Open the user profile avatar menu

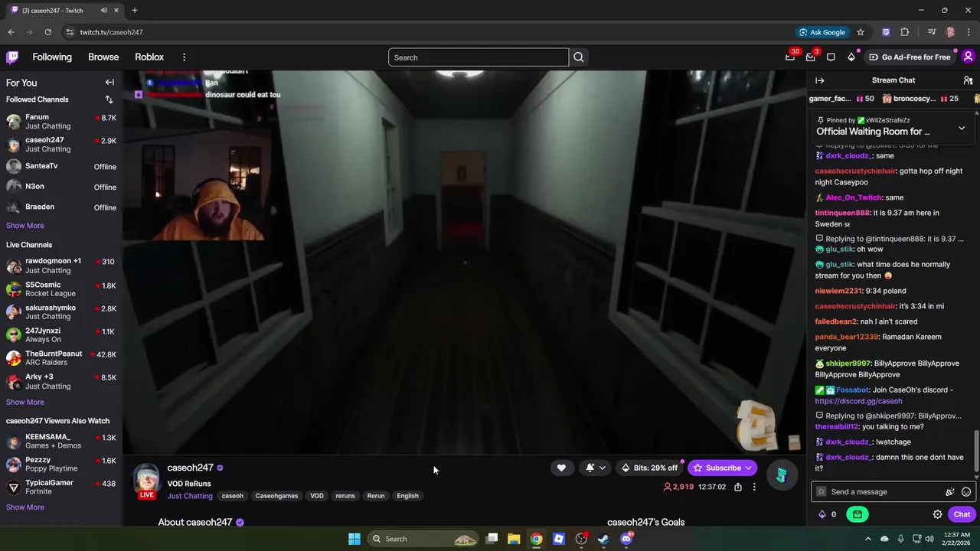tap(968, 57)
